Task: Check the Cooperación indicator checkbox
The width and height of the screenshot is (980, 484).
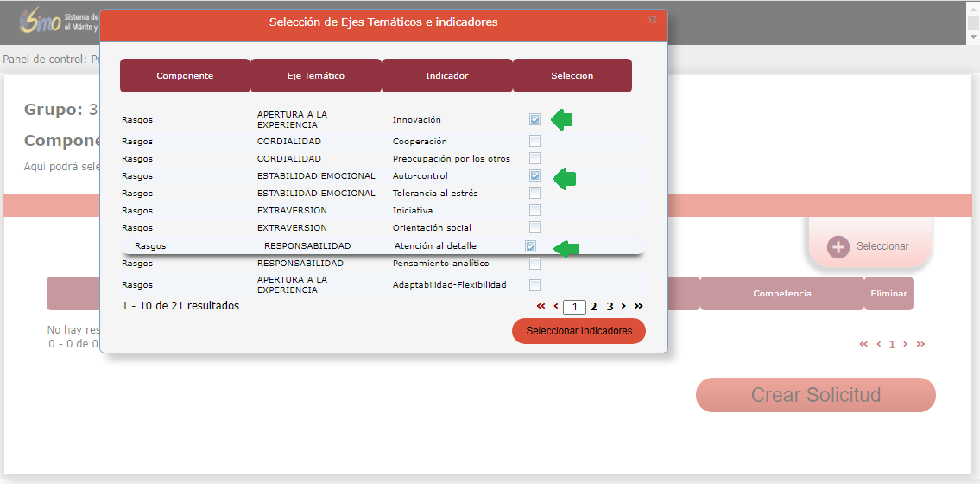Action: click(535, 141)
